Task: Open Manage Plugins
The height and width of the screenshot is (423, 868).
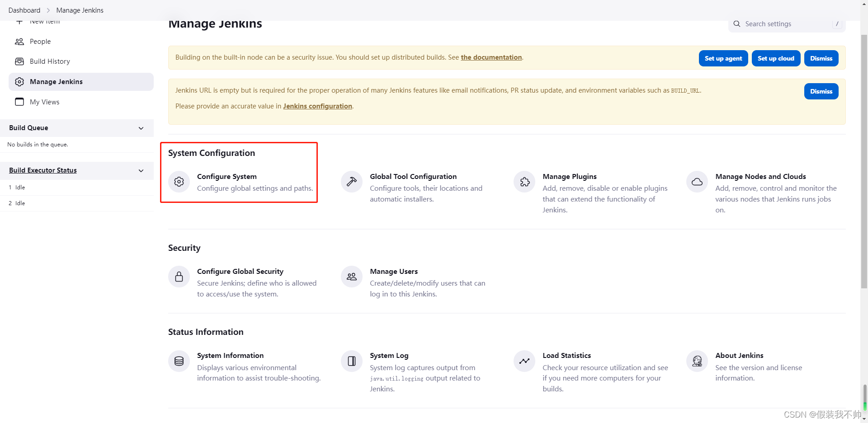Action: (x=570, y=177)
